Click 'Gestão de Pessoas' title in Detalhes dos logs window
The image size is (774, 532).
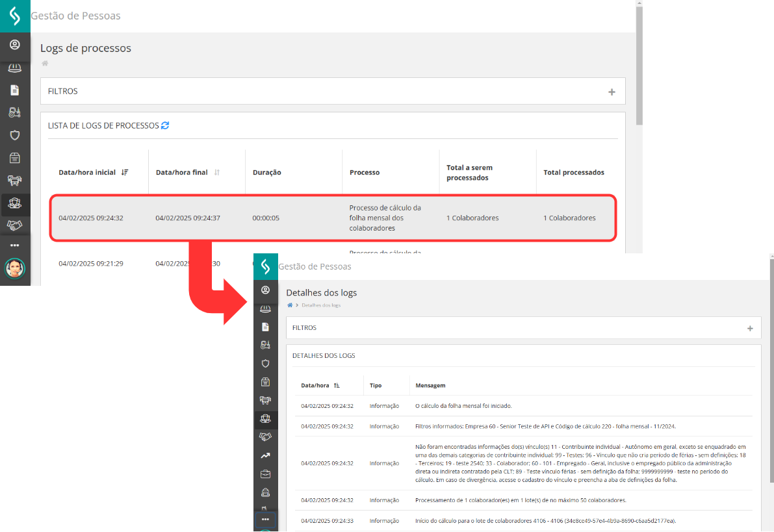click(315, 266)
